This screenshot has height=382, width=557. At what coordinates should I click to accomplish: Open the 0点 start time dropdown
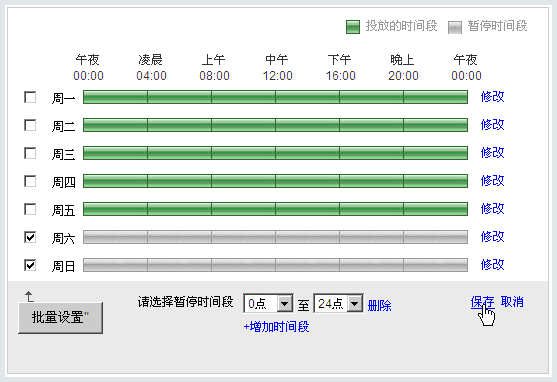[268, 303]
